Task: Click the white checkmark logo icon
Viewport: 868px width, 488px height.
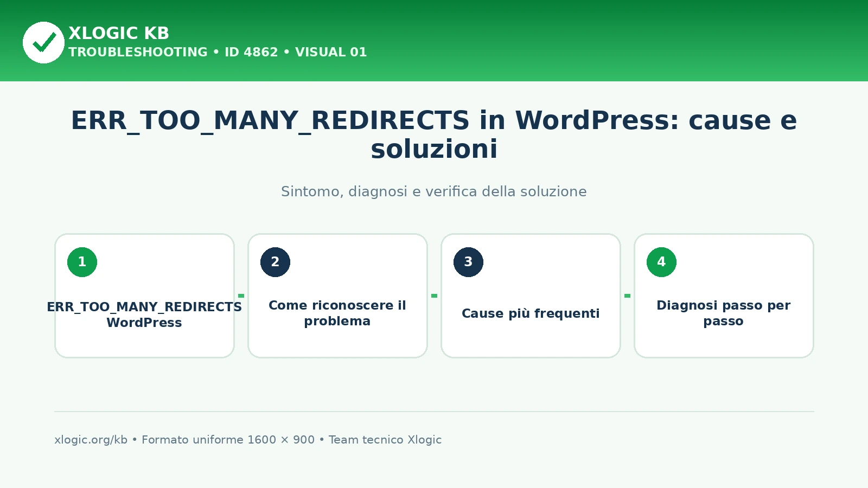Action: (43, 42)
